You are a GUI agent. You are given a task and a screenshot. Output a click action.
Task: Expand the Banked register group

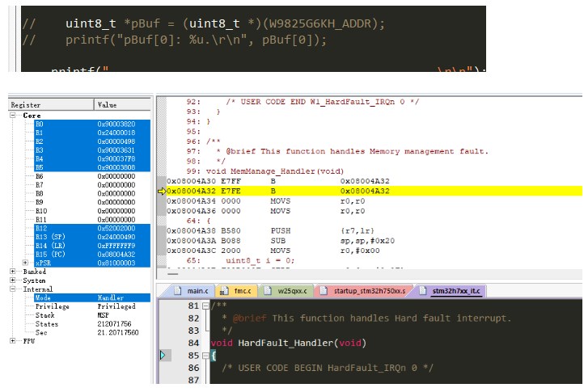point(13,272)
